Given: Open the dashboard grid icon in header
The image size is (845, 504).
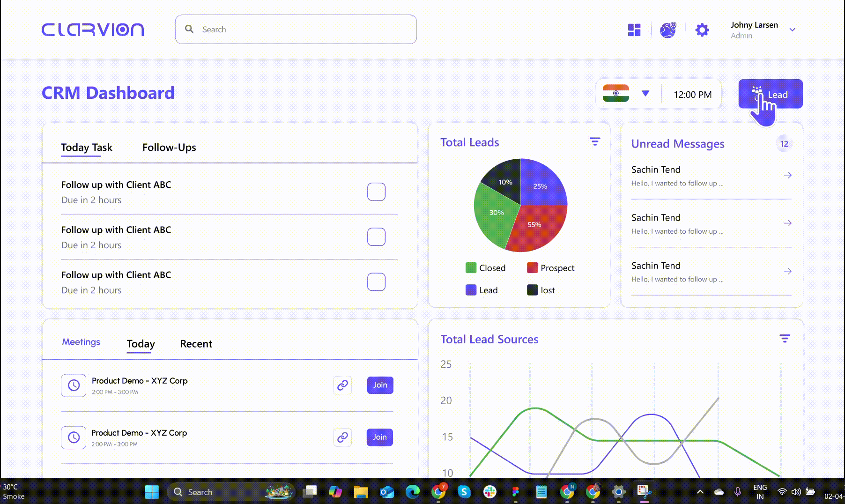Looking at the screenshot, I should coord(634,30).
